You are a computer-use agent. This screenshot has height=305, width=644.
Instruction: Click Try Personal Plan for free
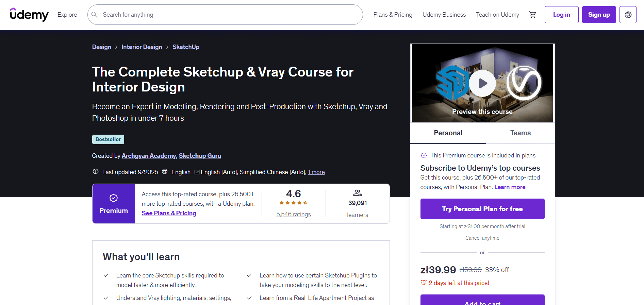pyautogui.click(x=482, y=209)
